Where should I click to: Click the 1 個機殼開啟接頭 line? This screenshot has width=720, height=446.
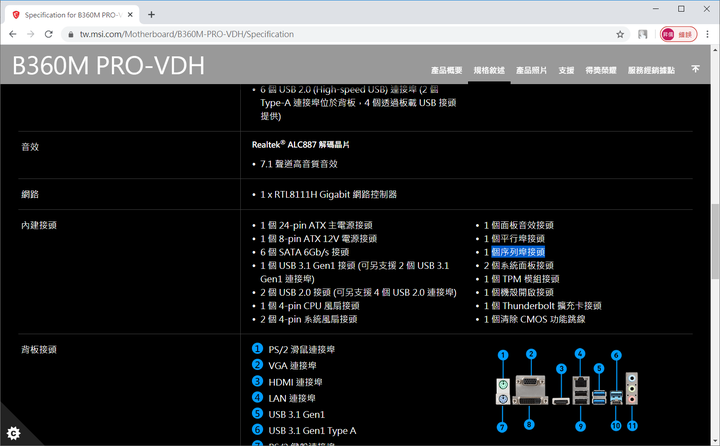519,293
